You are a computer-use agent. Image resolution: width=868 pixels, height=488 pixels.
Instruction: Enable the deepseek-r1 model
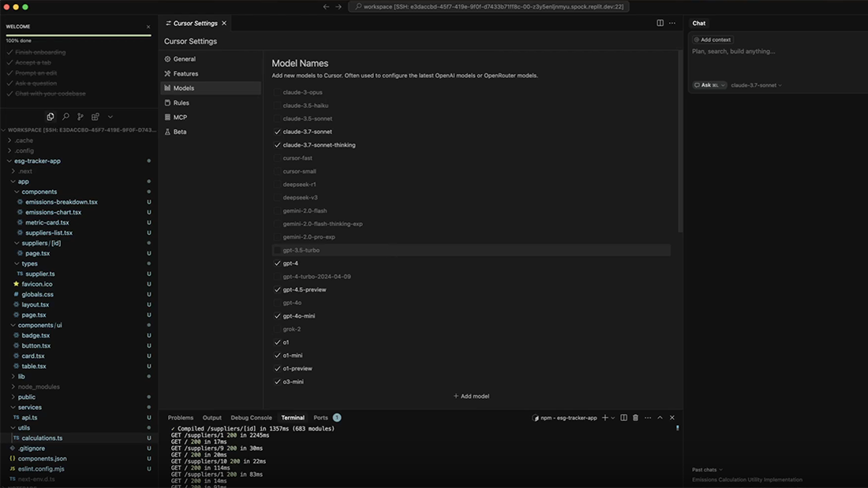[277, 184]
